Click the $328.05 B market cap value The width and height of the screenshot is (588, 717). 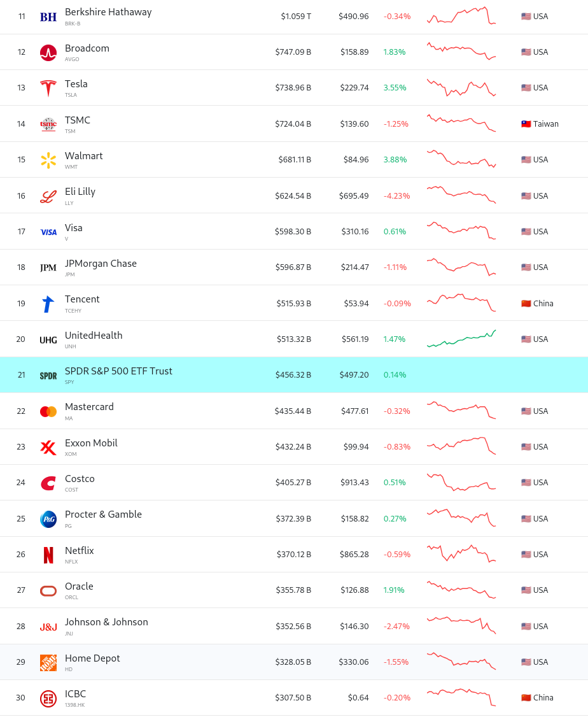click(293, 662)
